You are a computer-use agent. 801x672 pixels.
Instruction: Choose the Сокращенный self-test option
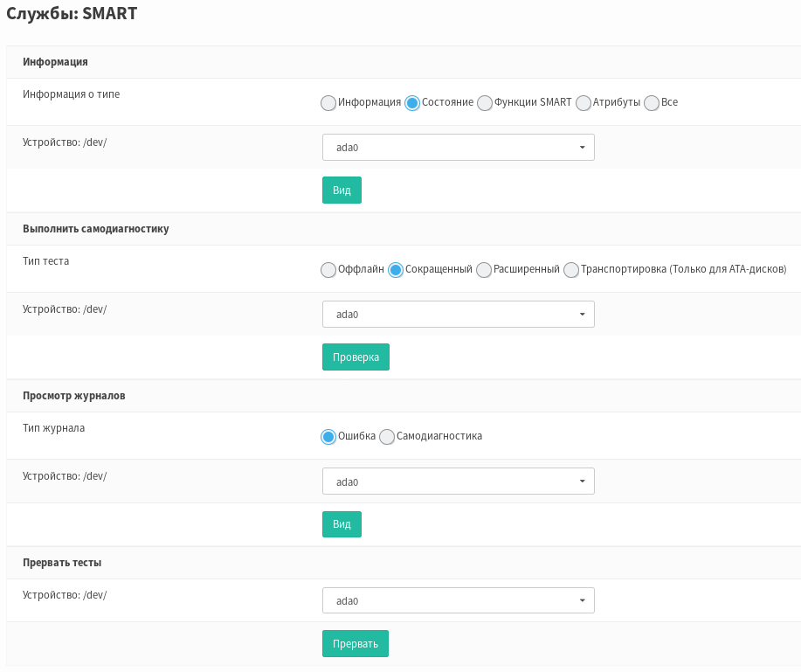pyautogui.click(x=396, y=270)
